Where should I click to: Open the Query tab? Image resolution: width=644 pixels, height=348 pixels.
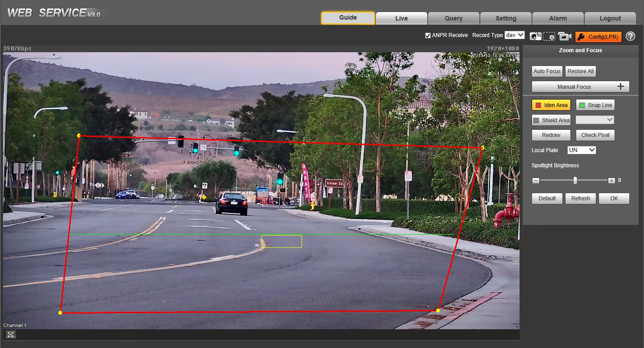(454, 18)
